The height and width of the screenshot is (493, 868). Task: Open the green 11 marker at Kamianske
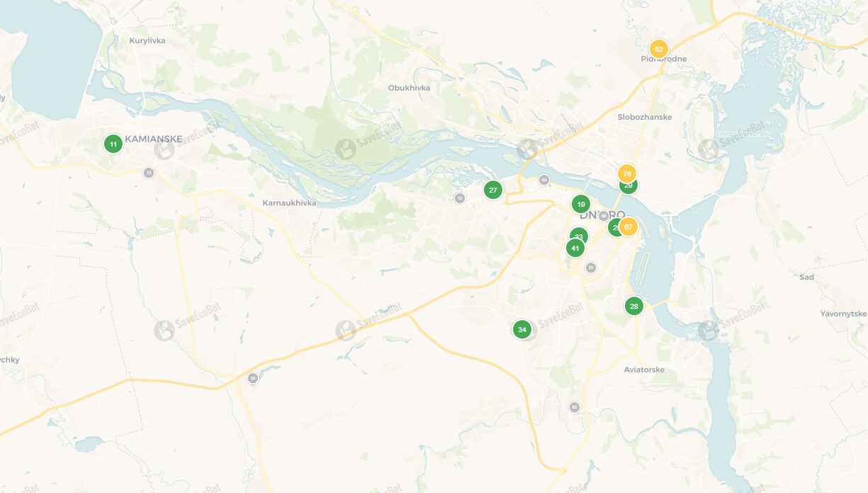(113, 144)
